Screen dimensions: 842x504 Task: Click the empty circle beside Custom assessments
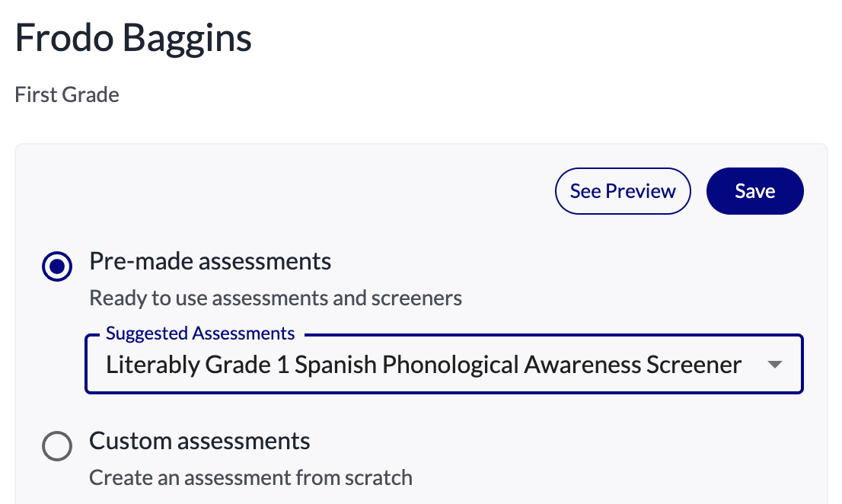tap(57, 446)
